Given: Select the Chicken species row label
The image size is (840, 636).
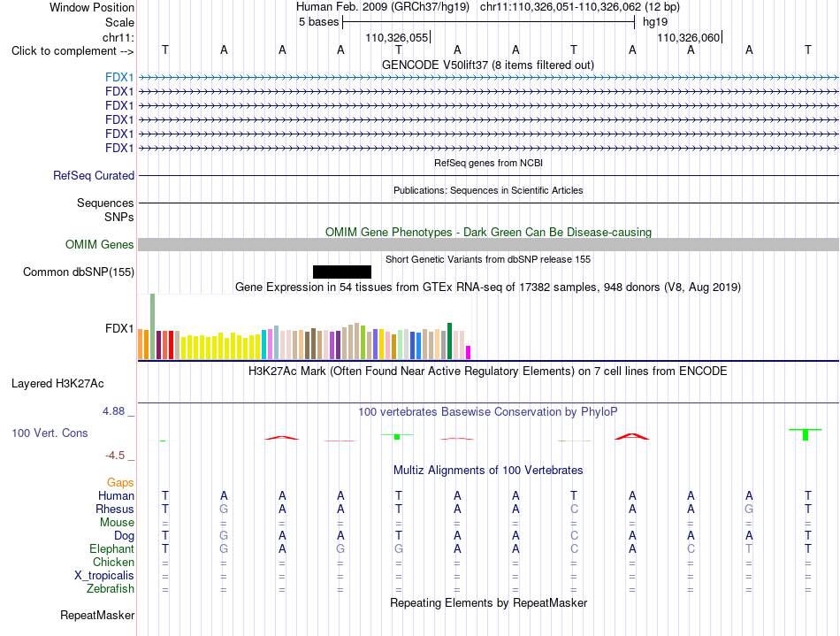Looking at the screenshot, I should pos(113,562).
